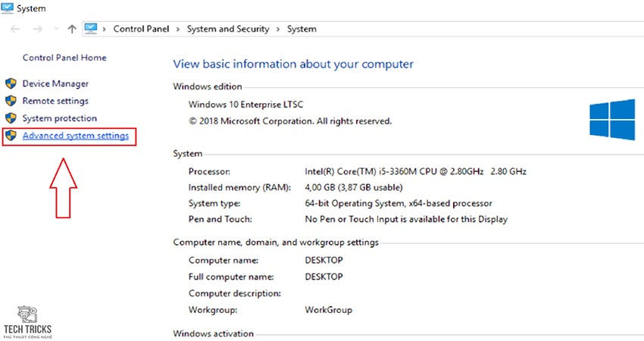
Task: Click the System window title icon
Action: pyautogui.click(x=7, y=8)
